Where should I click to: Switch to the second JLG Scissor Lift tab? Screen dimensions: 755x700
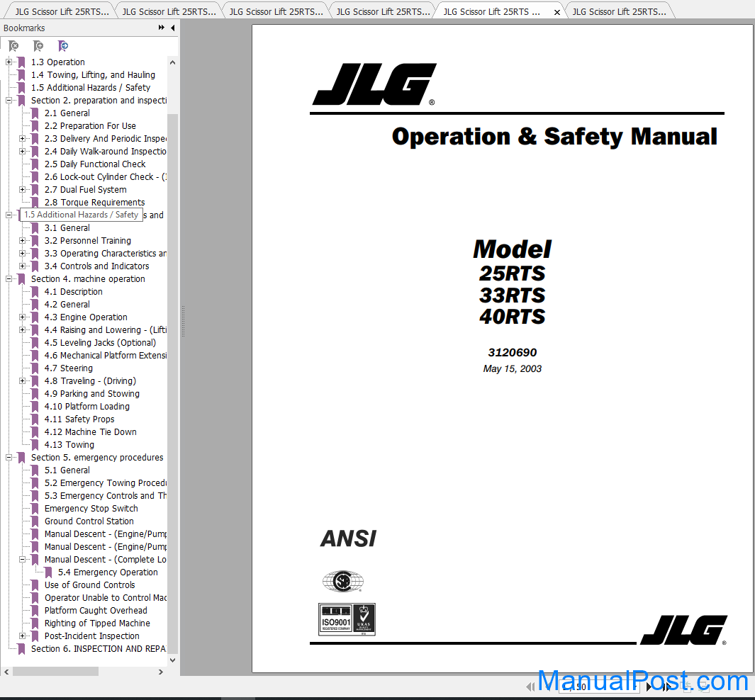[x=169, y=11]
